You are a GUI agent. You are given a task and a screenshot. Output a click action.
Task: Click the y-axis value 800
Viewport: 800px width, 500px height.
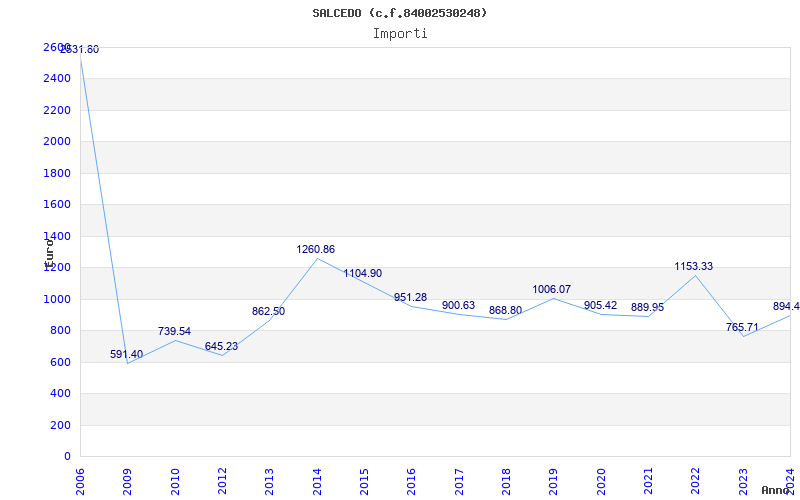61,331
